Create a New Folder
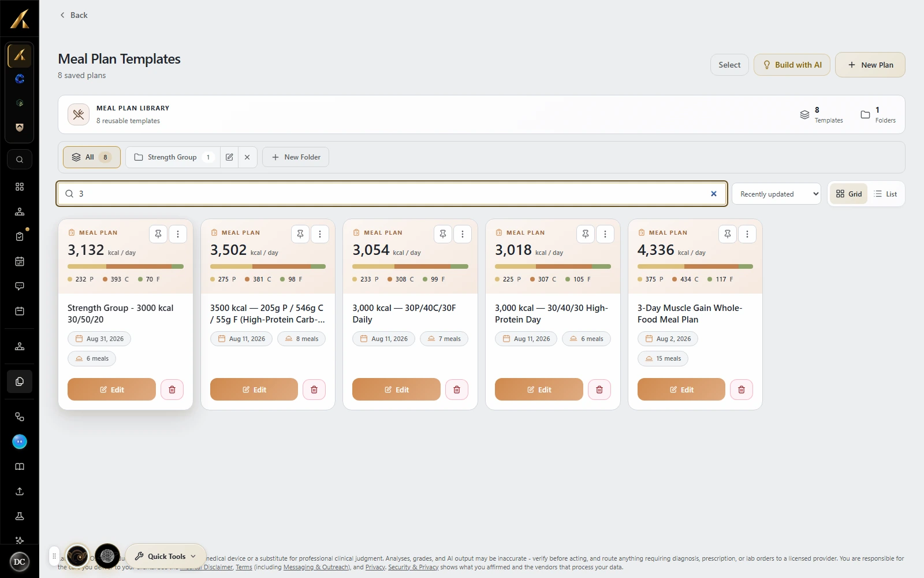This screenshot has height=578, width=924. pyautogui.click(x=296, y=157)
